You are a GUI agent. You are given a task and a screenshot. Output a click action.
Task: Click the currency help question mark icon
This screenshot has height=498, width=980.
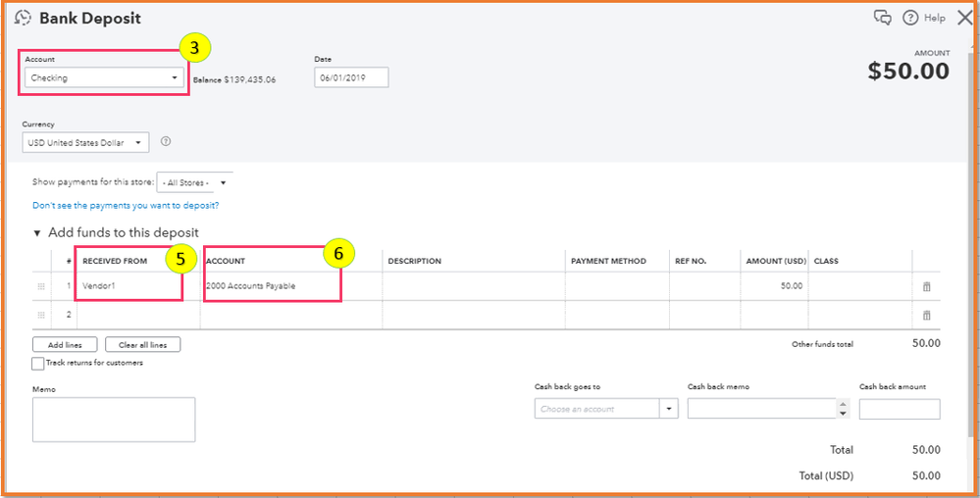click(166, 142)
